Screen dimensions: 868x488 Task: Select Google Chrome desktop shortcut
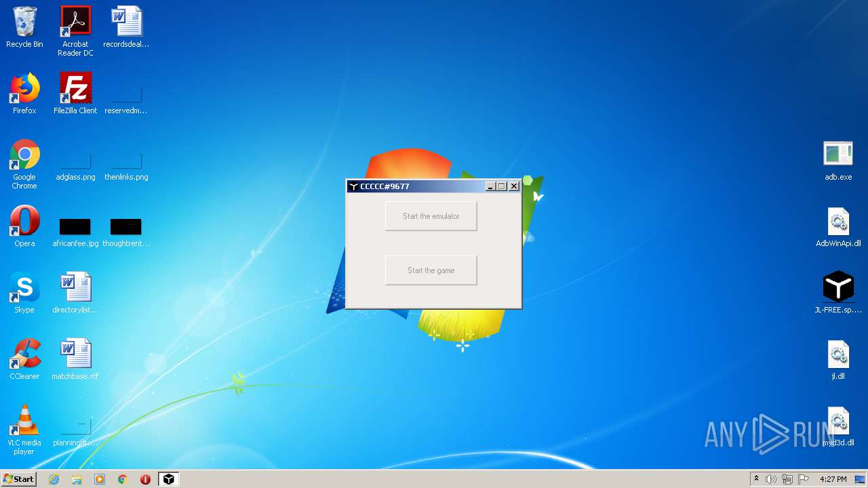[x=24, y=165]
